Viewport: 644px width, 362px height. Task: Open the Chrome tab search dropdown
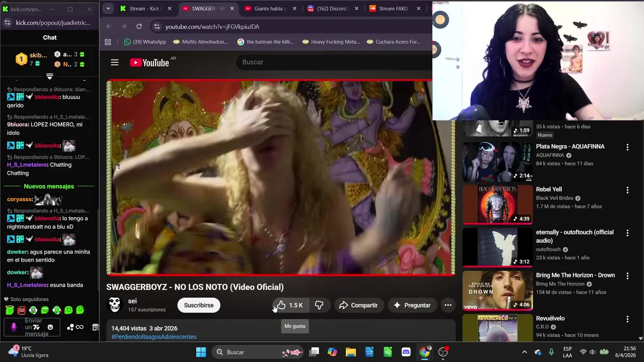pyautogui.click(x=108, y=9)
